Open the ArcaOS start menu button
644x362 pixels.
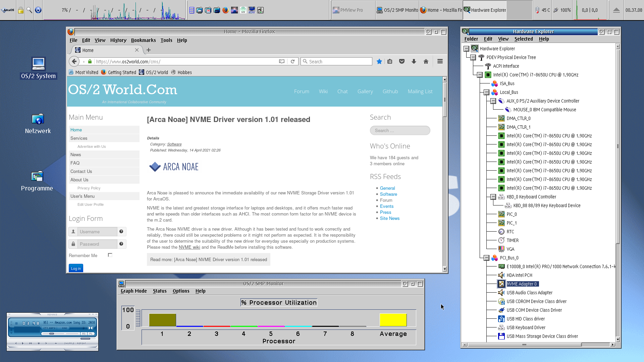8,10
